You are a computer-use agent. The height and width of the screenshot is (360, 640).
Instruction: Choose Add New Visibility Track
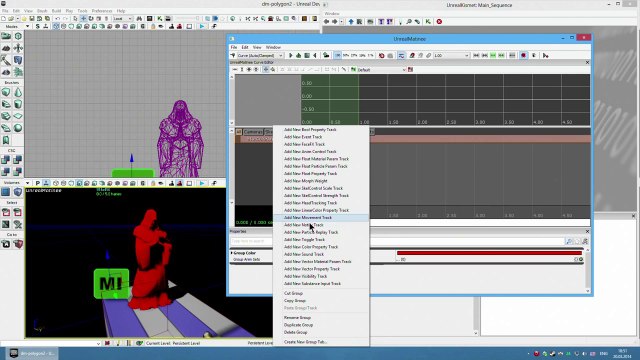321,276
